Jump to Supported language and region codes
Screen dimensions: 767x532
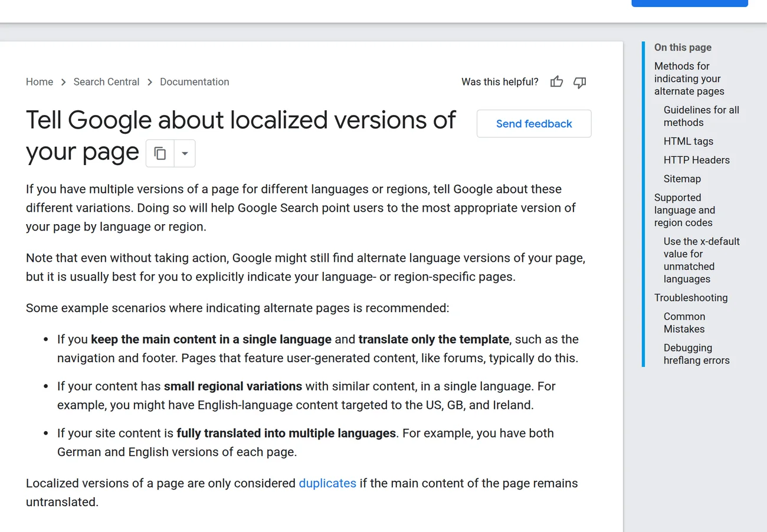click(684, 210)
